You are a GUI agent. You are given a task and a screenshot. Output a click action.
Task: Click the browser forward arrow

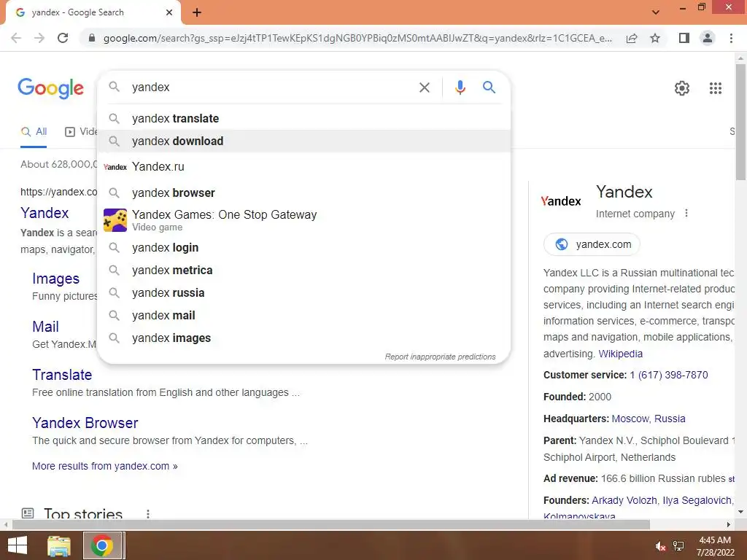click(x=39, y=38)
